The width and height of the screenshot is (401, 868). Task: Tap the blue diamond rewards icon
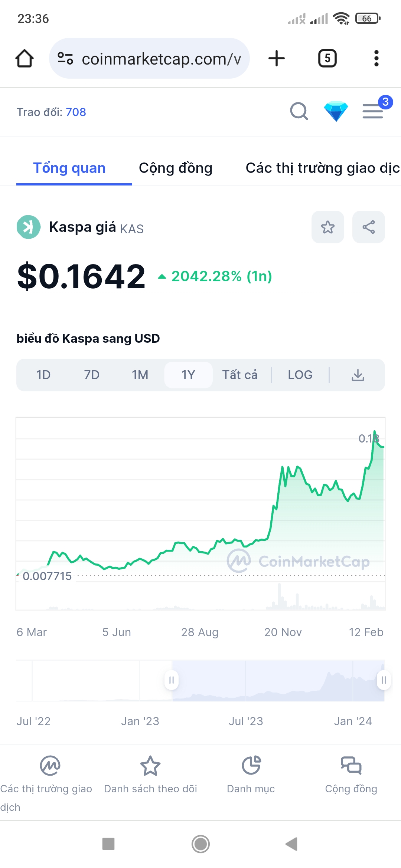click(x=336, y=111)
